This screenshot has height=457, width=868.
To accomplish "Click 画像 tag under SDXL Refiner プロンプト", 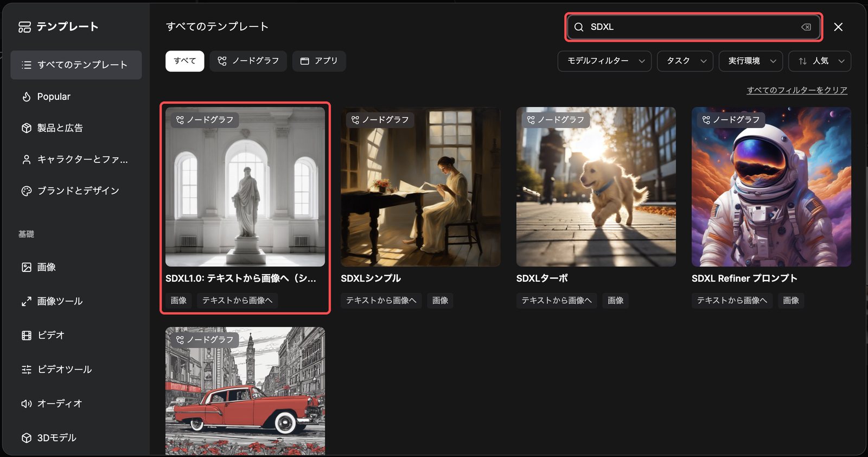I will (791, 301).
